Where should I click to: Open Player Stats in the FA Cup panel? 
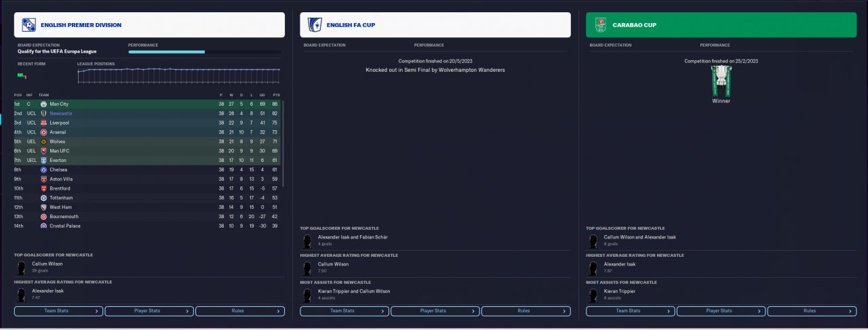tap(435, 311)
